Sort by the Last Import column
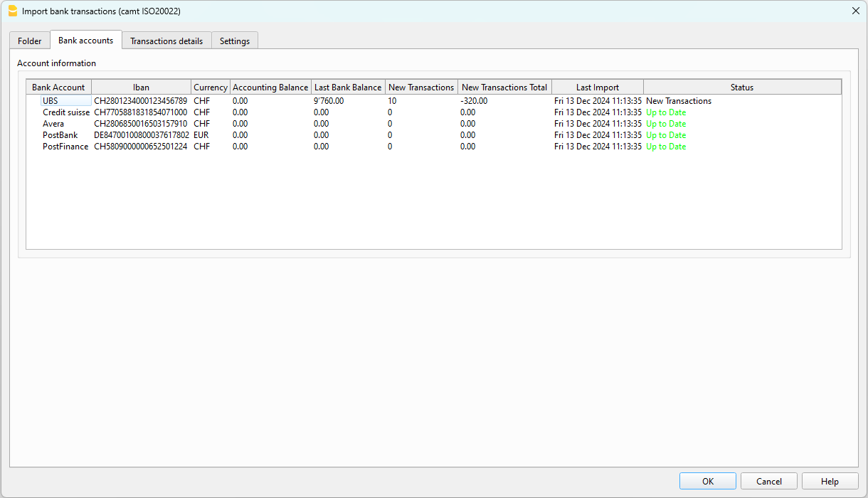 pyautogui.click(x=597, y=88)
